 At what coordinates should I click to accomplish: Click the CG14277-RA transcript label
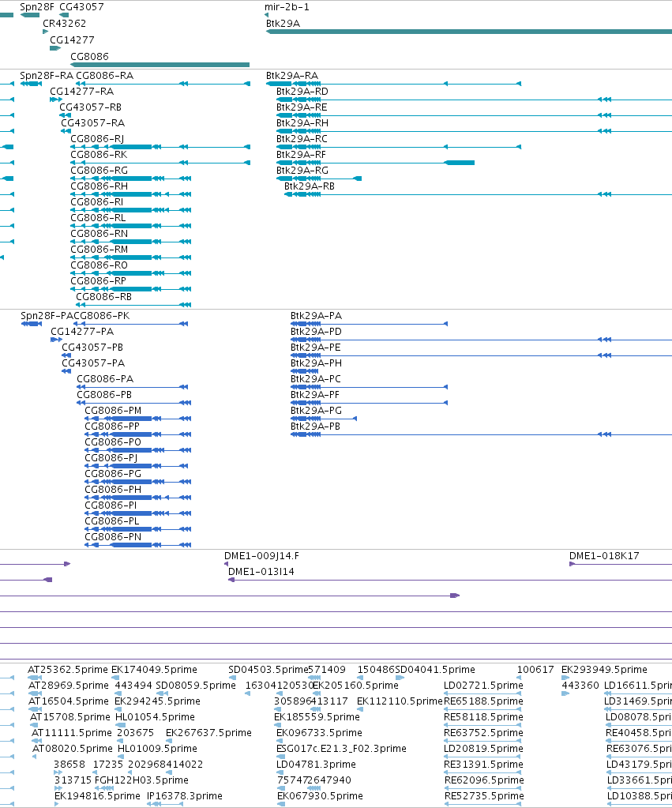click(82, 92)
